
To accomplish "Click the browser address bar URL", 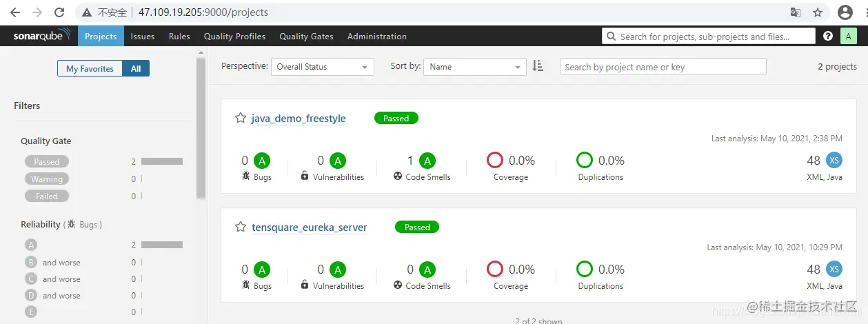I will click(203, 12).
